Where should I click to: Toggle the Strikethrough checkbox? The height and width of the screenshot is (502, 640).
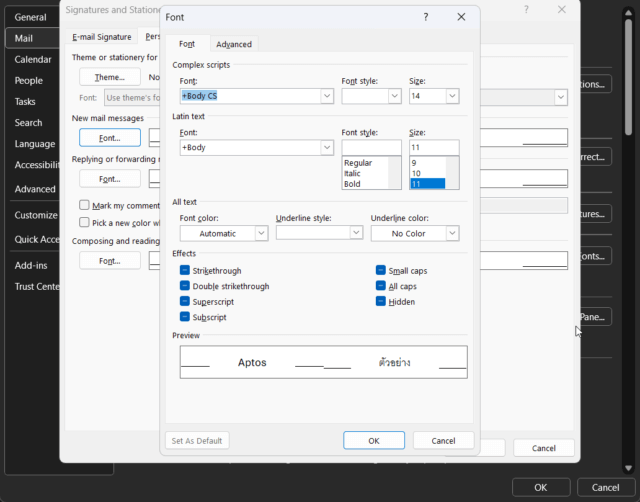[185, 270]
